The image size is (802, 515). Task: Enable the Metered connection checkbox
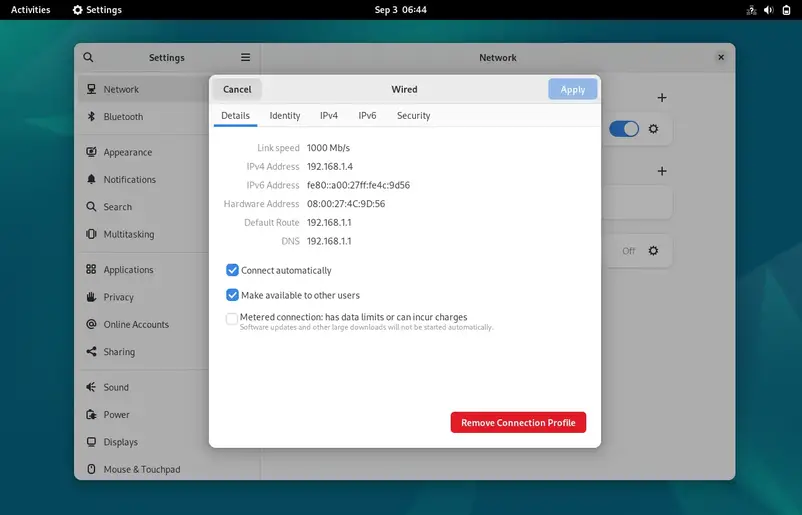tap(232, 319)
